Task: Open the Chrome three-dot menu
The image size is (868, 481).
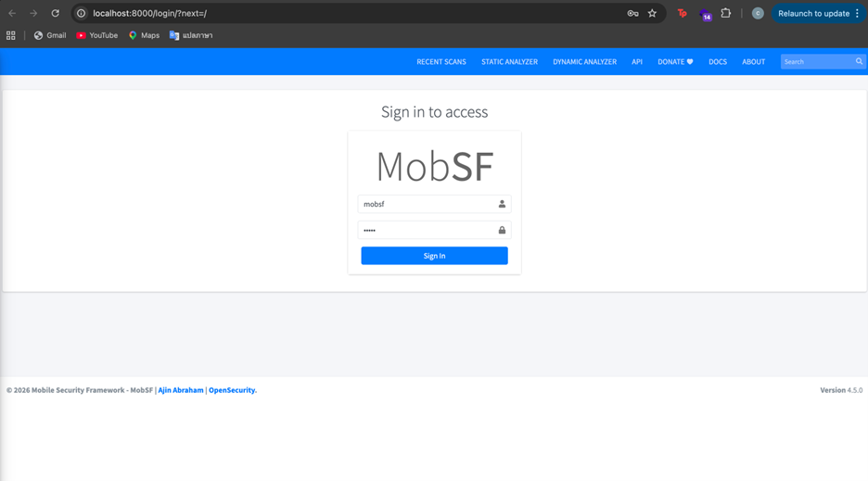Action: click(x=858, y=13)
